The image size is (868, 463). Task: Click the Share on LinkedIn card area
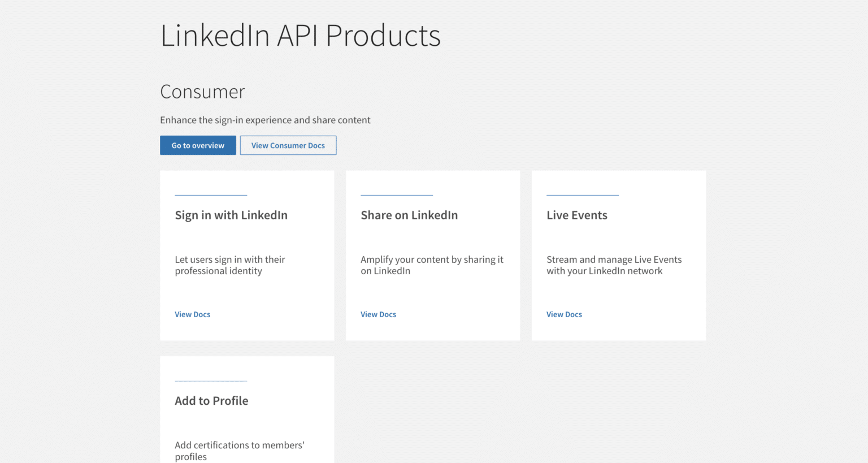[432, 256]
